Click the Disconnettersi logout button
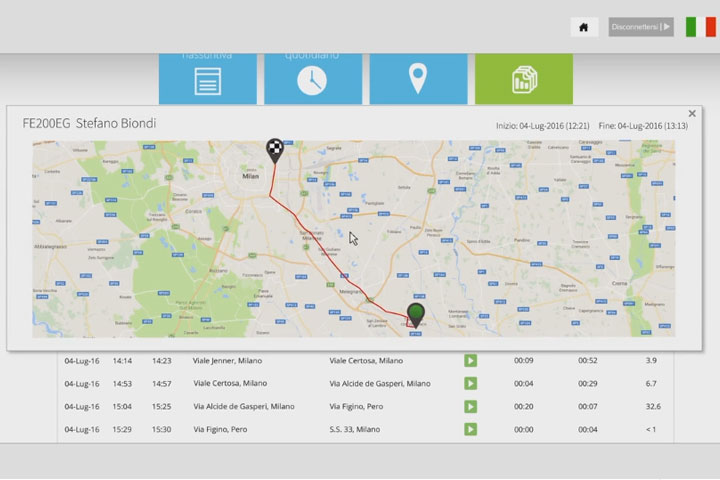 tap(641, 27)
